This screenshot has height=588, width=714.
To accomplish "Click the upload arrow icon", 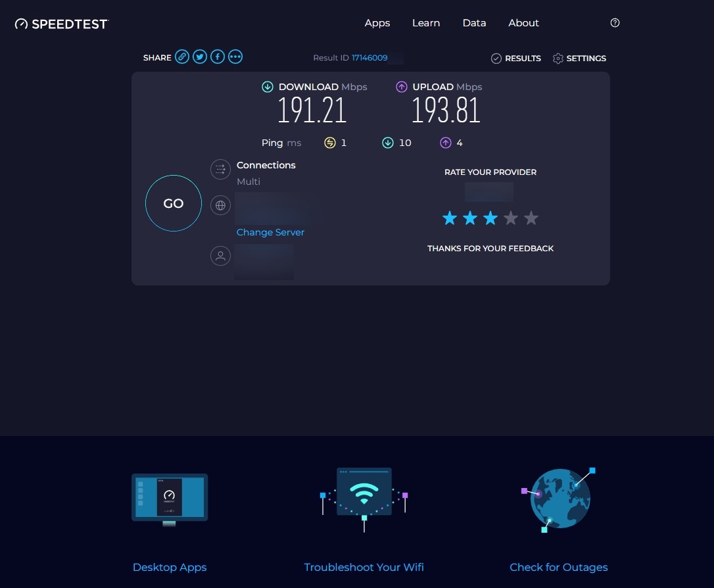I will coord(401,87).
